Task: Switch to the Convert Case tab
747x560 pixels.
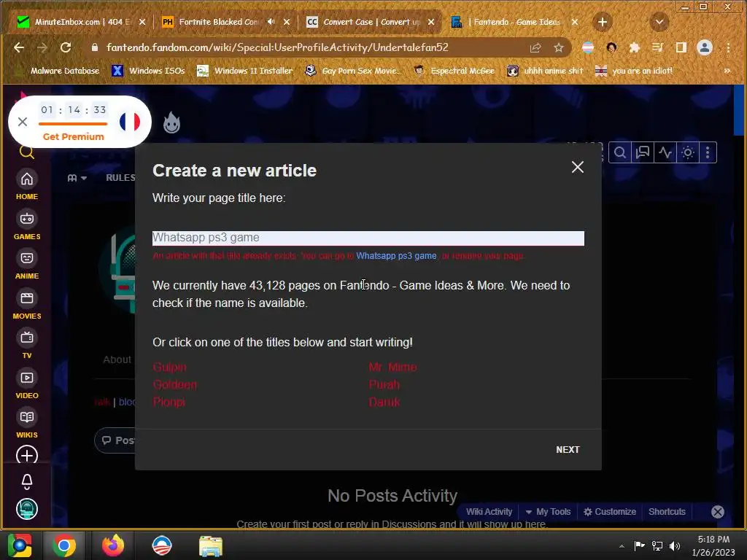Action: click(365, 22)
